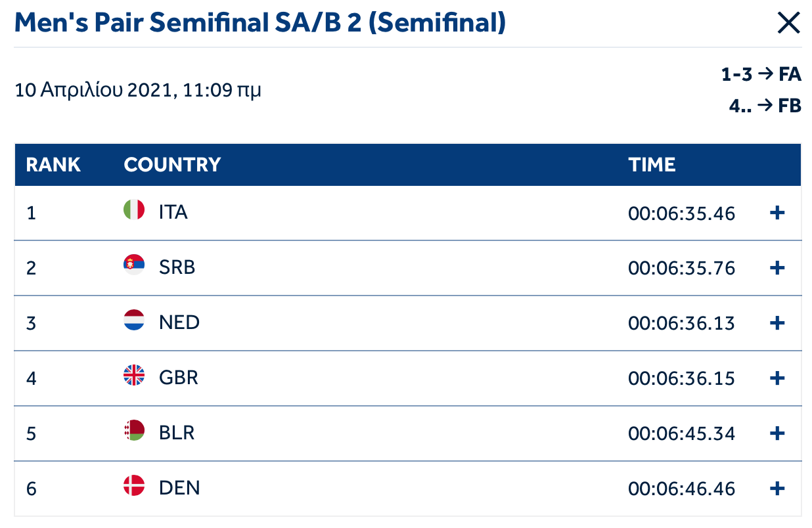Expand GBR row plus icon
Screen dimensions: 812x528
click(x=777, y=378)
